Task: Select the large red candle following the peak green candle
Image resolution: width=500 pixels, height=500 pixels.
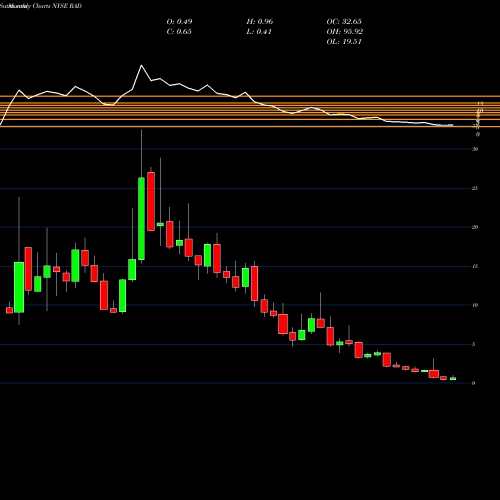Action: point(151,201)
